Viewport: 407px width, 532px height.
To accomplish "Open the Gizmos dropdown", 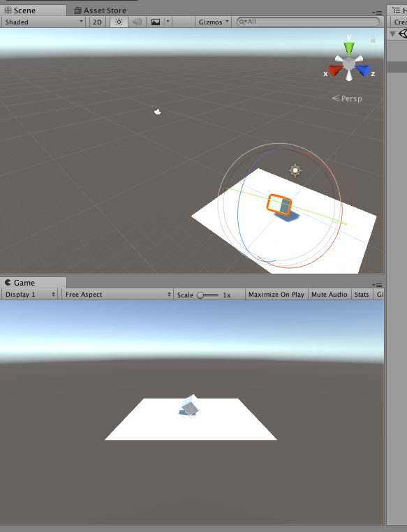I will 214,22.
